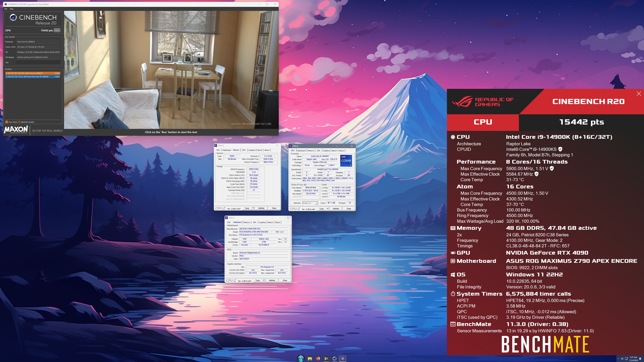Click the verified shield beside 5900.00 MHz, 1.51 V
Screen dimensions: 644x362
(552, 168)
